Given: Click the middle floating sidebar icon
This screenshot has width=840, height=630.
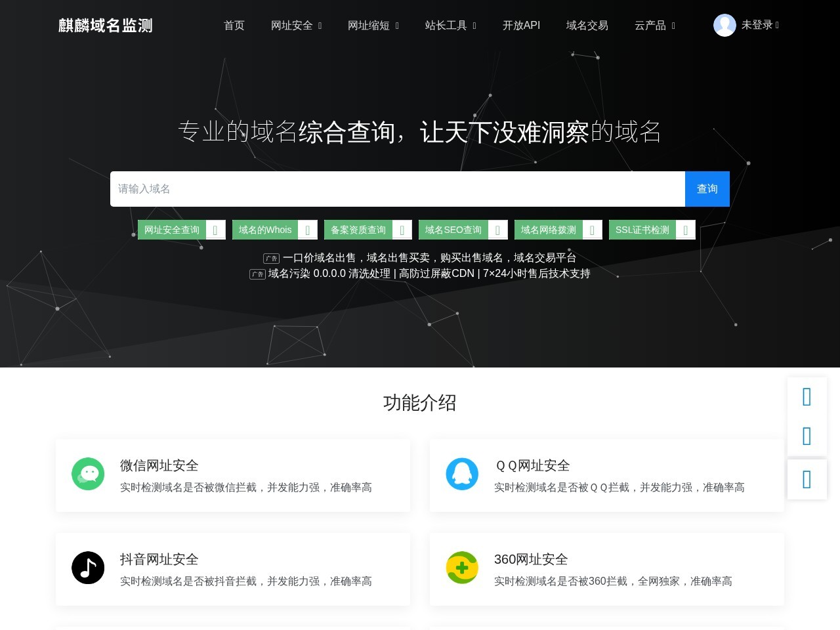Looking at the screenshot, I should click(x=807, y=436).
